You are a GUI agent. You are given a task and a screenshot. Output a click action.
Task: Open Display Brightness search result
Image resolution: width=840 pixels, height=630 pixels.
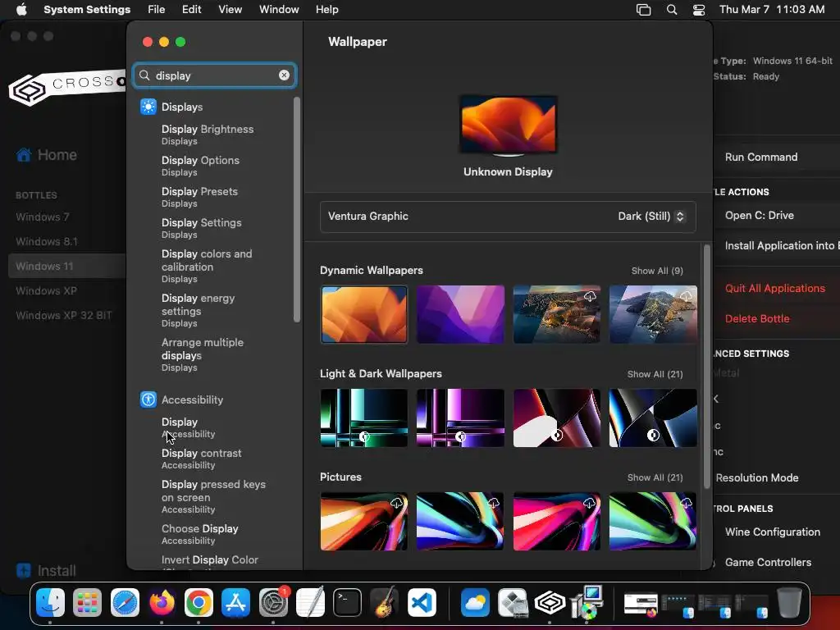click(208, 135)
